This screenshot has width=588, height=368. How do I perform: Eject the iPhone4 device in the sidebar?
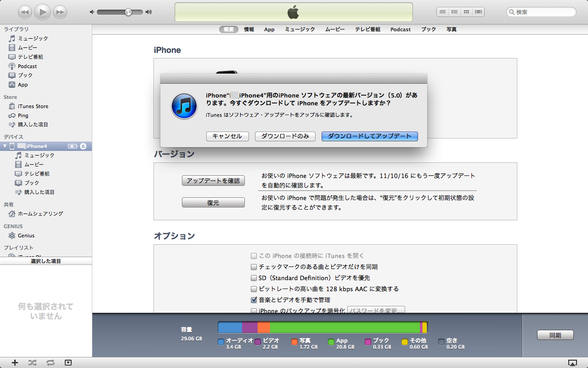(83, 146)
